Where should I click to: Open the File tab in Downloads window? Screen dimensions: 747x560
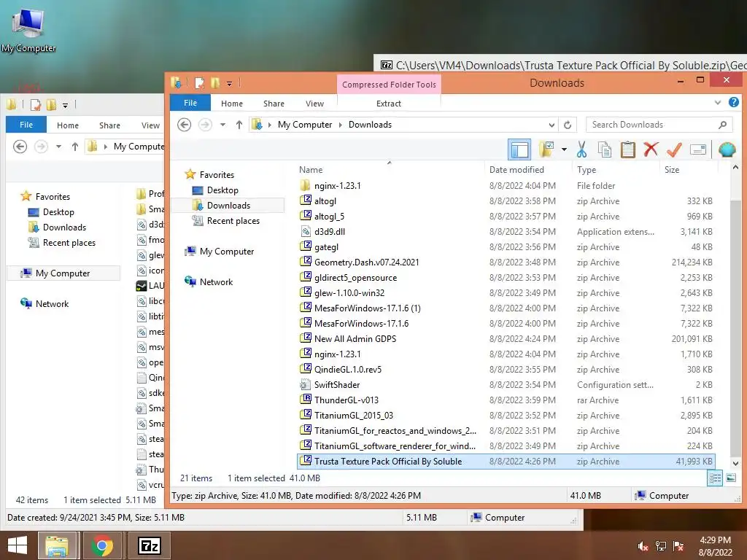[190, 103]
